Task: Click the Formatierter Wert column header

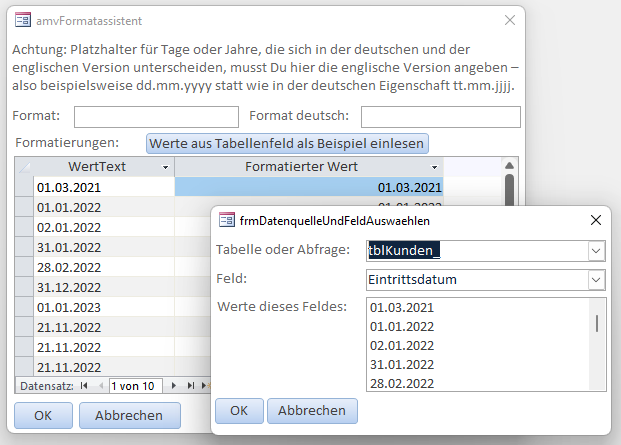Action: (x=309, y=167)
